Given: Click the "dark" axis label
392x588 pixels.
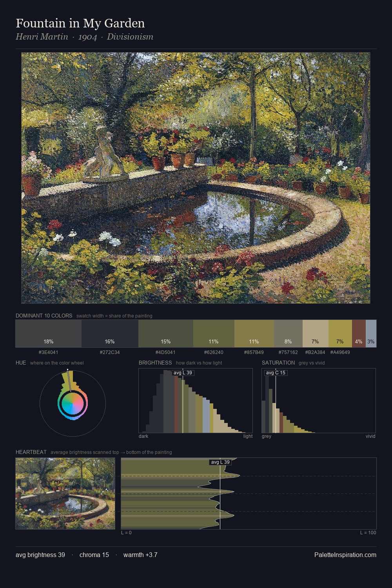Looking at the screenshot, I should pos(143,436).
